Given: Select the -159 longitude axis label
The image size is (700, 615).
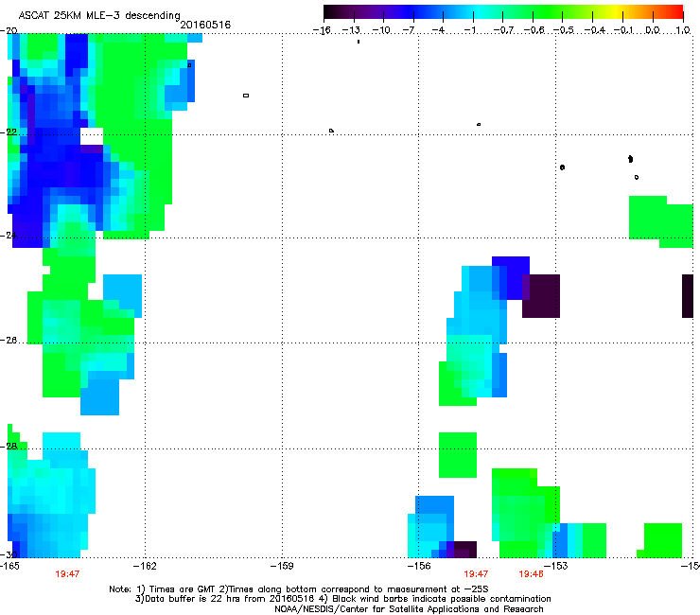Looking at the screenshot, I should [x=282, y=566].
